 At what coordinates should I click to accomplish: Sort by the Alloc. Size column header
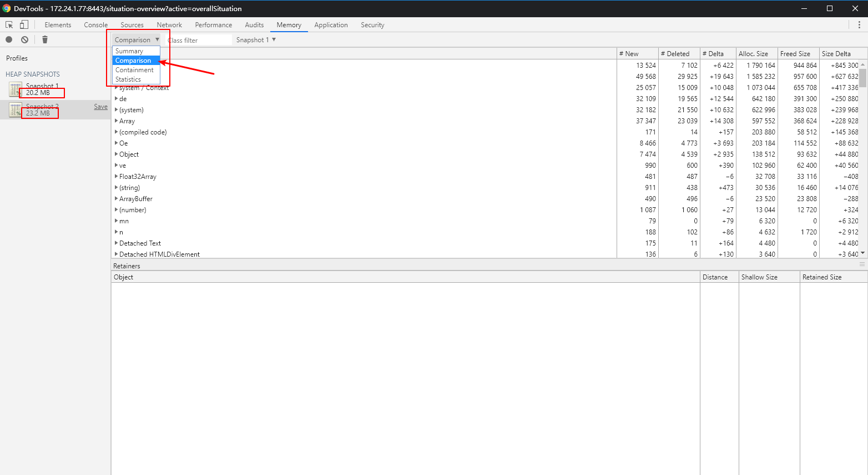(757, 54)
